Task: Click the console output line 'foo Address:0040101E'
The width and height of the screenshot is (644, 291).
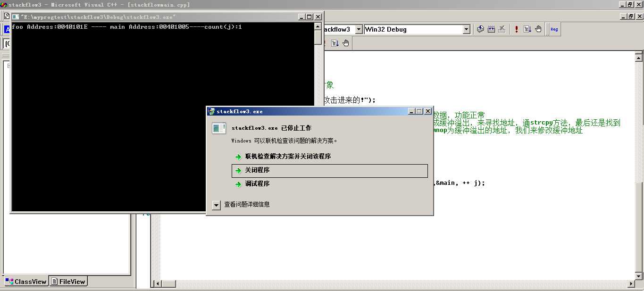Action: pos(127,27)
